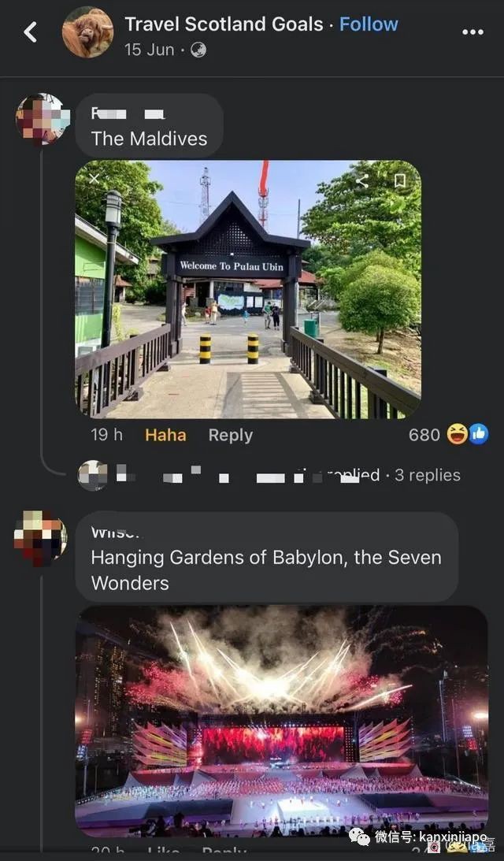Tap the bookmark icon on Pulau Ubin photo
Viewport: 504px width, 861px height.
tap(400, 180)
